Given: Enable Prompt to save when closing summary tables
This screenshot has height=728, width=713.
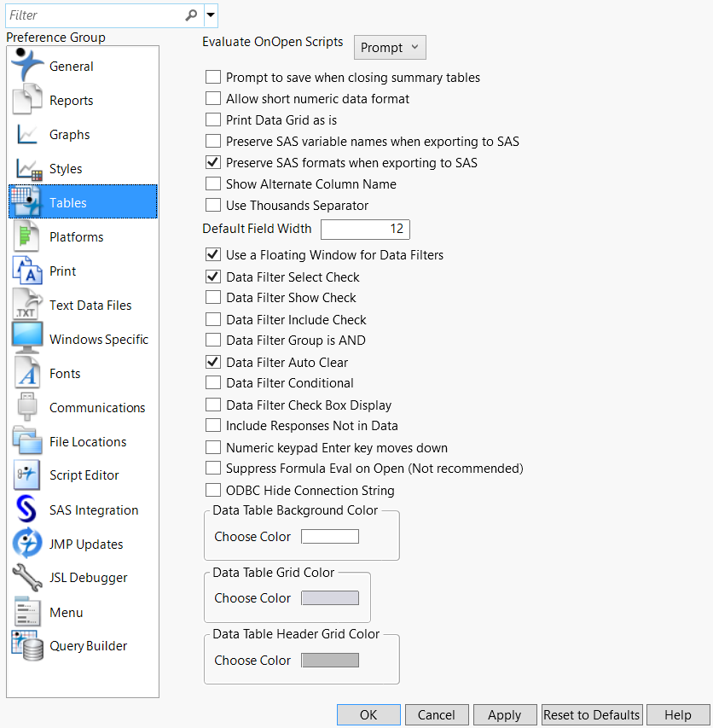Looking at the screenshot, I should [213, 77].
